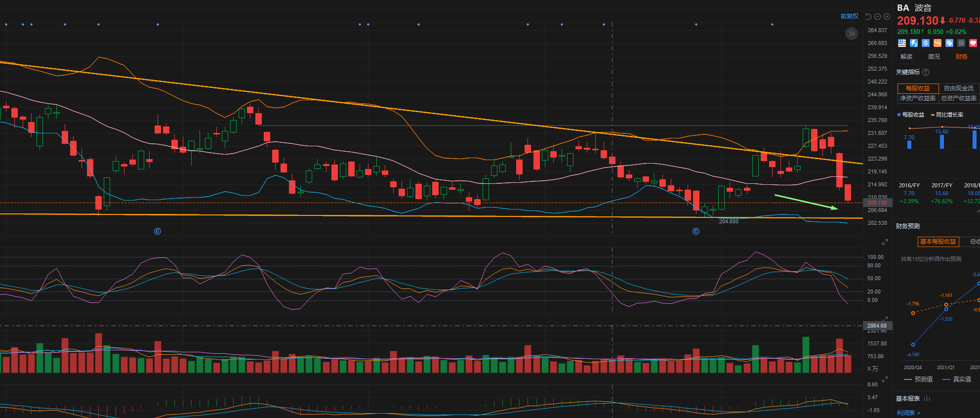This screenshot has height=418, width=980.
Task: Toggle the 每股收益 legend series
Action: click(911, 115)
